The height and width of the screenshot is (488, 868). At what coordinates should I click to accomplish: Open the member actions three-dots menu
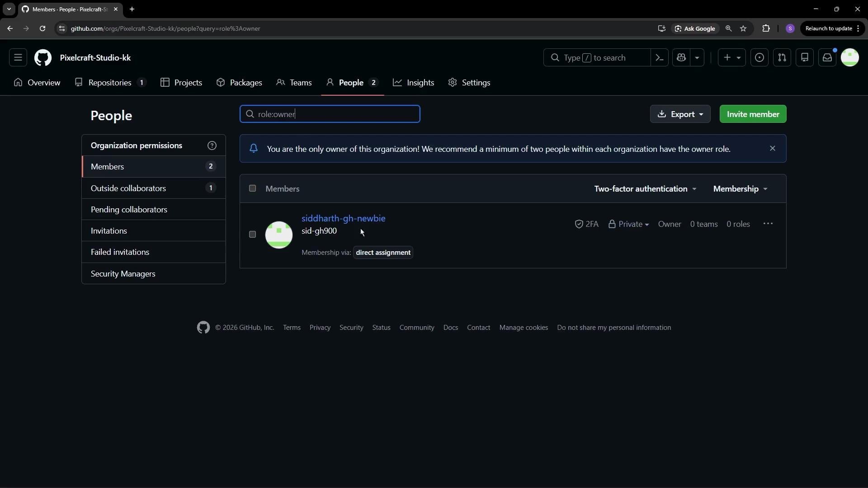tap(768, 224)
